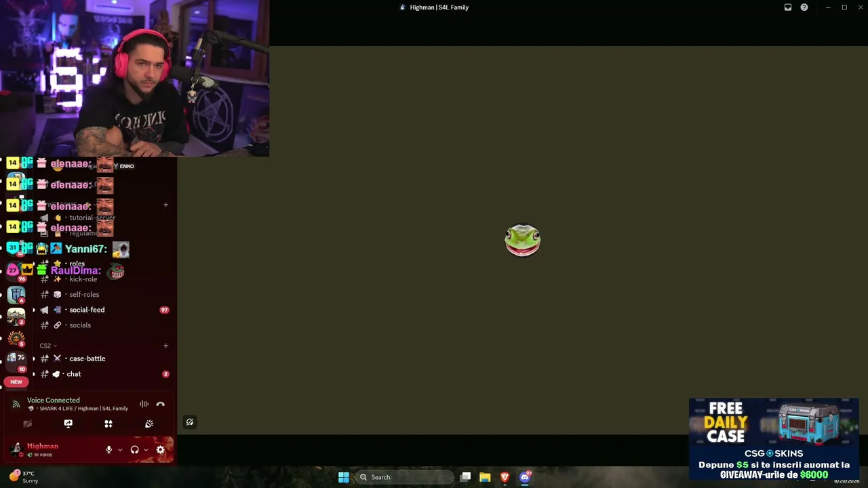The width and height of the screenshot is (868, 488).
Task: Start an activity from voice panel
Action: tap(108, 424)
